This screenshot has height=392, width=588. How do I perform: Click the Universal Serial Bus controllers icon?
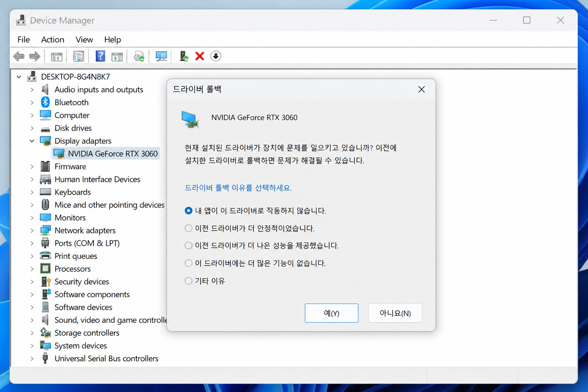pyautogui.click(x=45, y=358)
